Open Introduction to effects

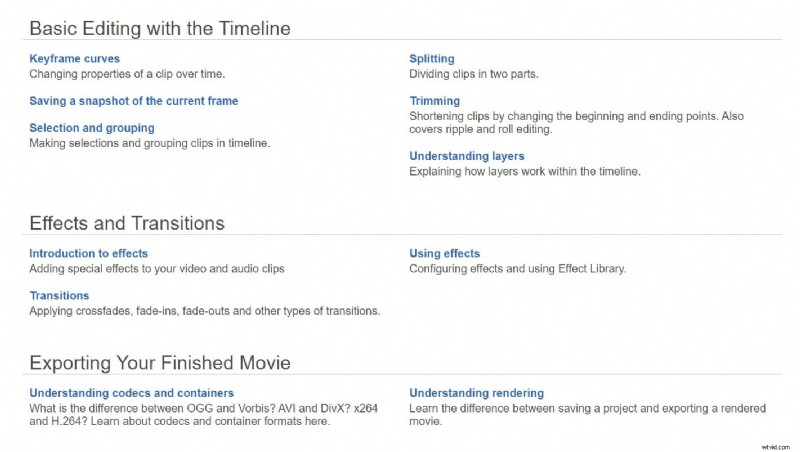tap(88, 254)
